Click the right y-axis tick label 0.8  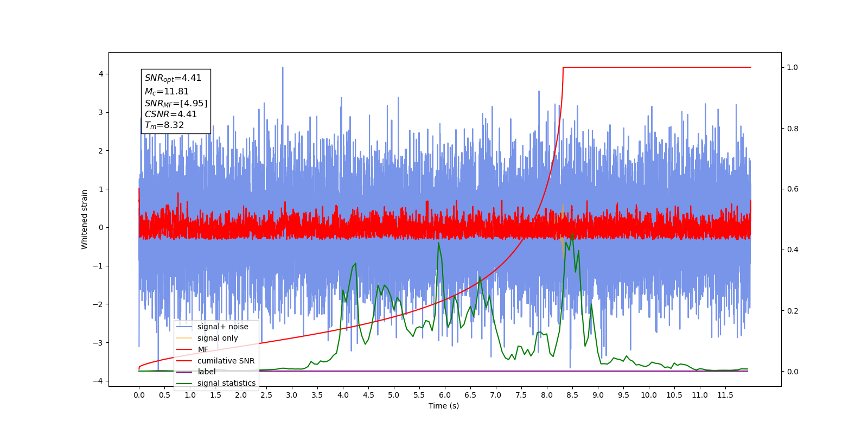click(x=793, y=129)
